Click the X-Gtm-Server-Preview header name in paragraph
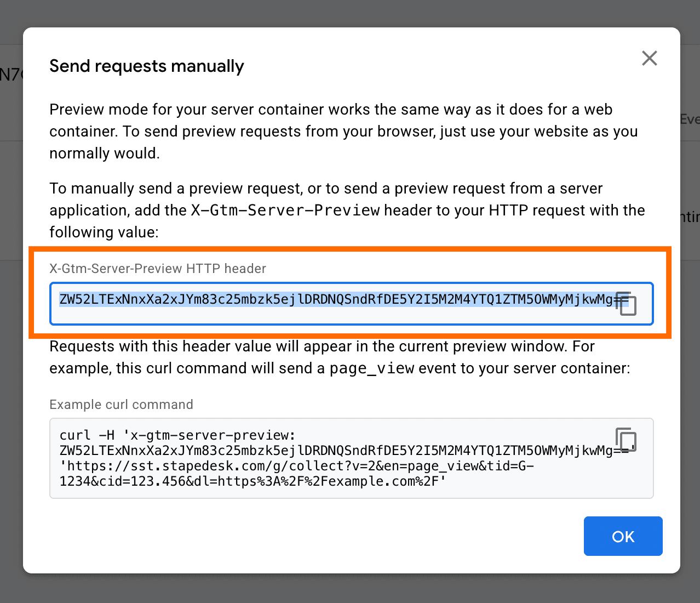This screenshot has width=700, height=603. (284, 210)
